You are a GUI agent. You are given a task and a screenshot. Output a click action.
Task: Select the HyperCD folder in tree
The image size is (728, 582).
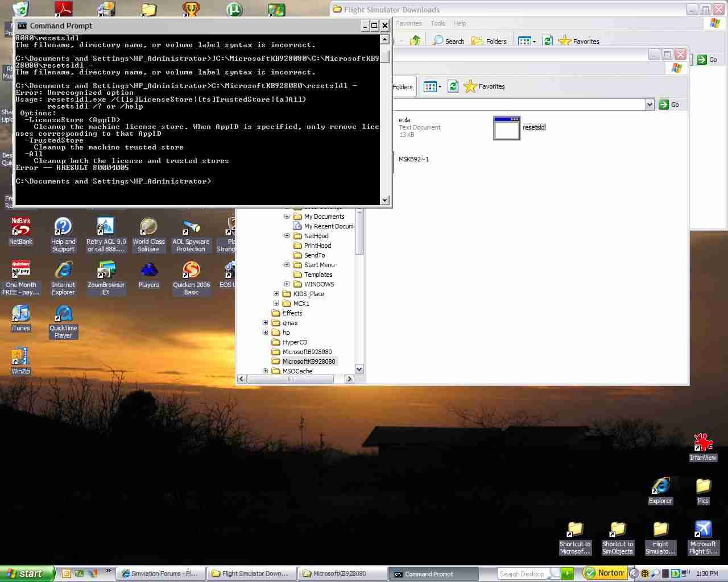click(x=295, y=342)
